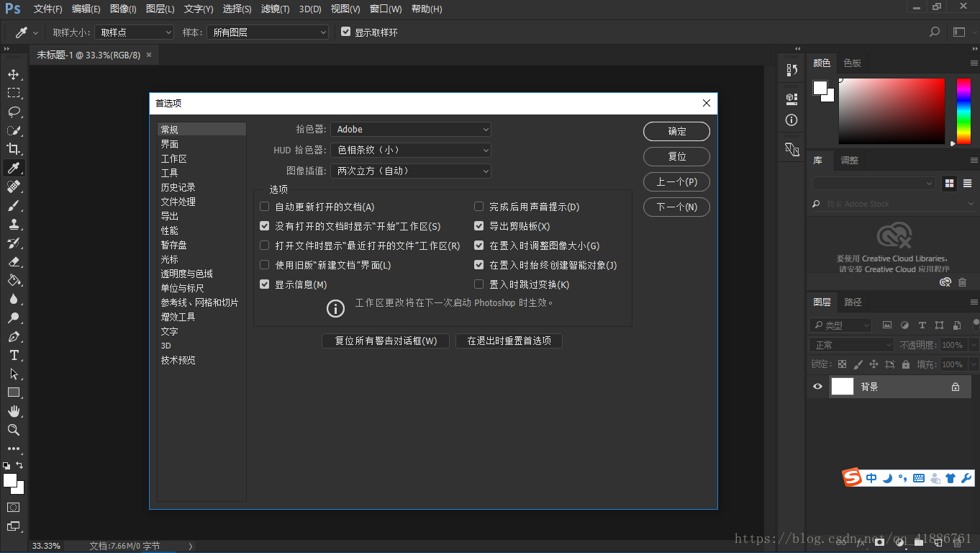Switch Libraries to list view

point(967,184)
